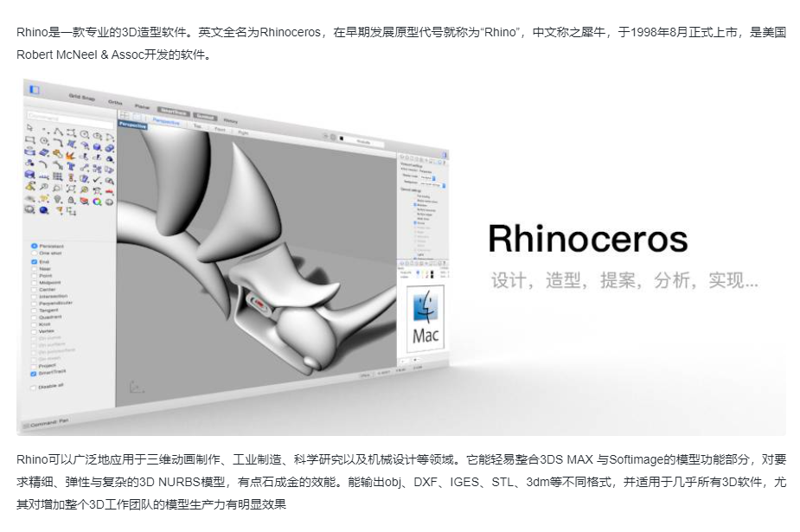Click the black color swatch in title bar
This screenshot has width=800, height=532.
point(342,138)
